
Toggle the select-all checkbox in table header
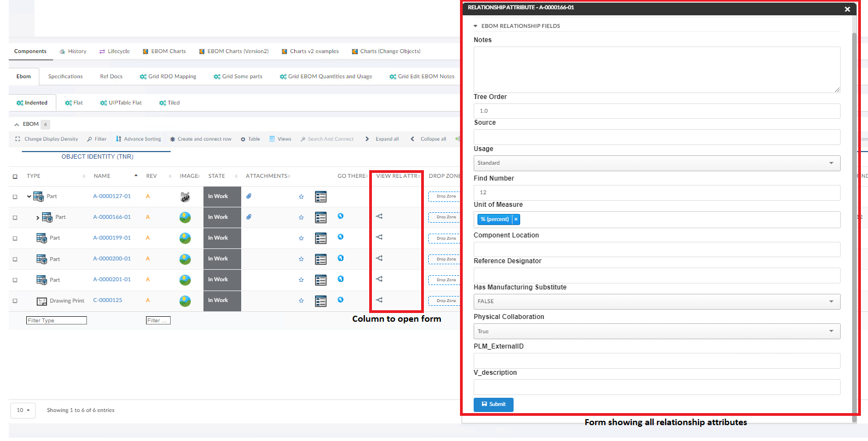point(15,176)
